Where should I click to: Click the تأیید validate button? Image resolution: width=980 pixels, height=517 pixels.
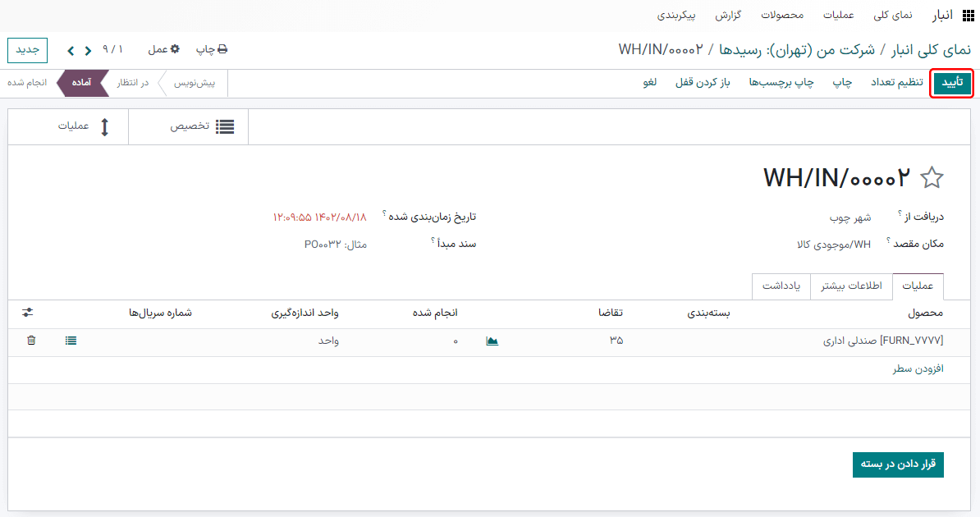point(952,83)
